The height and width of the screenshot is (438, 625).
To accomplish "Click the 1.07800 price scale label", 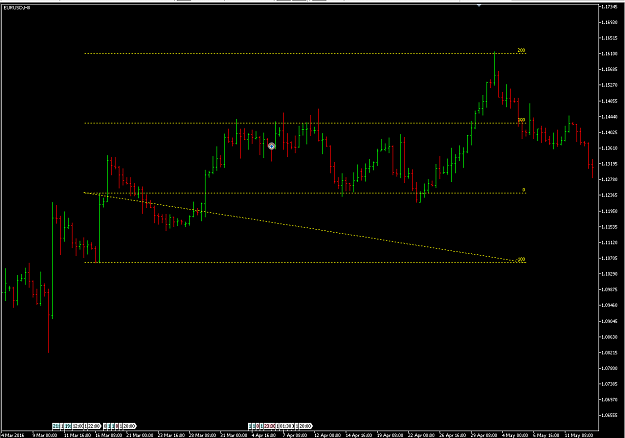I will [609, 368].
